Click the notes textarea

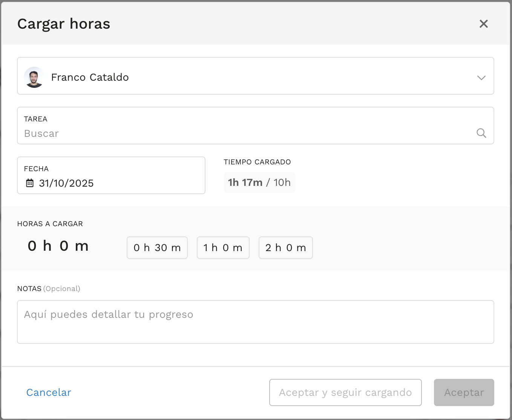click(256, 322)
